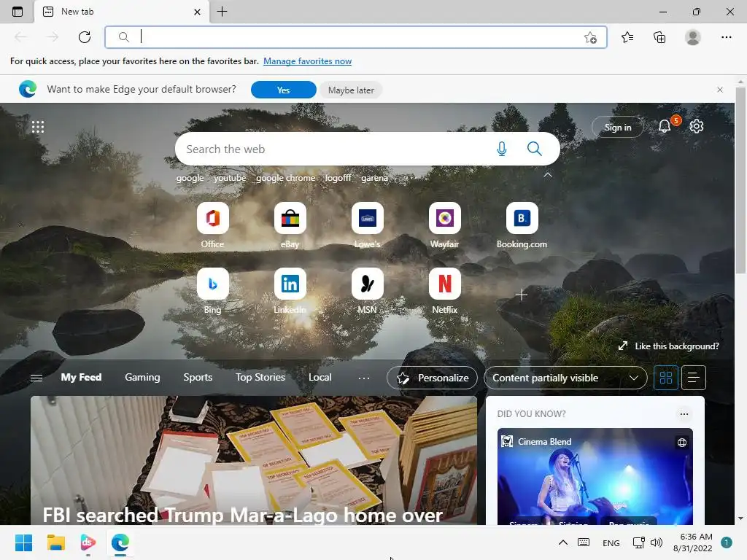The height and width of the screenshot is (560, 747).
Task: Search suggestion google
Action: click(x=190, y=178)
